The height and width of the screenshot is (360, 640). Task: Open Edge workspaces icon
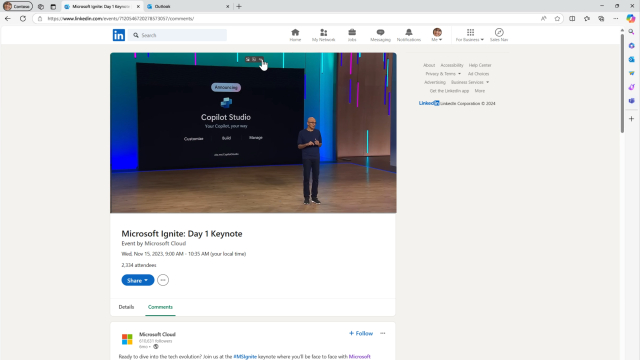point(41,7)
